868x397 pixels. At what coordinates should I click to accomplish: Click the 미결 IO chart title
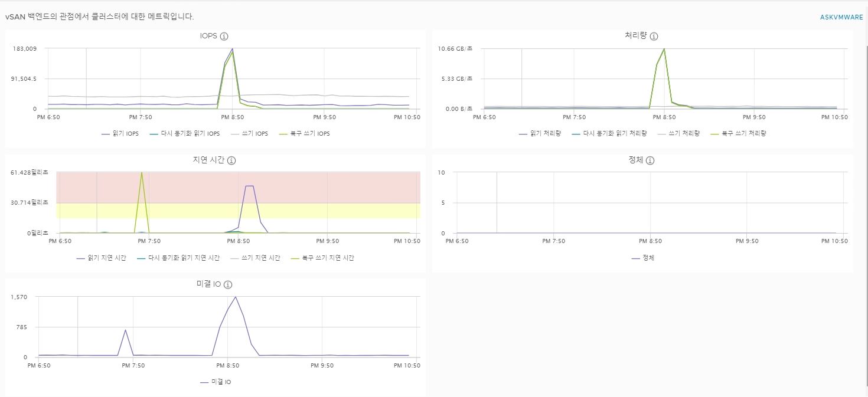click(x=208, y=284)
